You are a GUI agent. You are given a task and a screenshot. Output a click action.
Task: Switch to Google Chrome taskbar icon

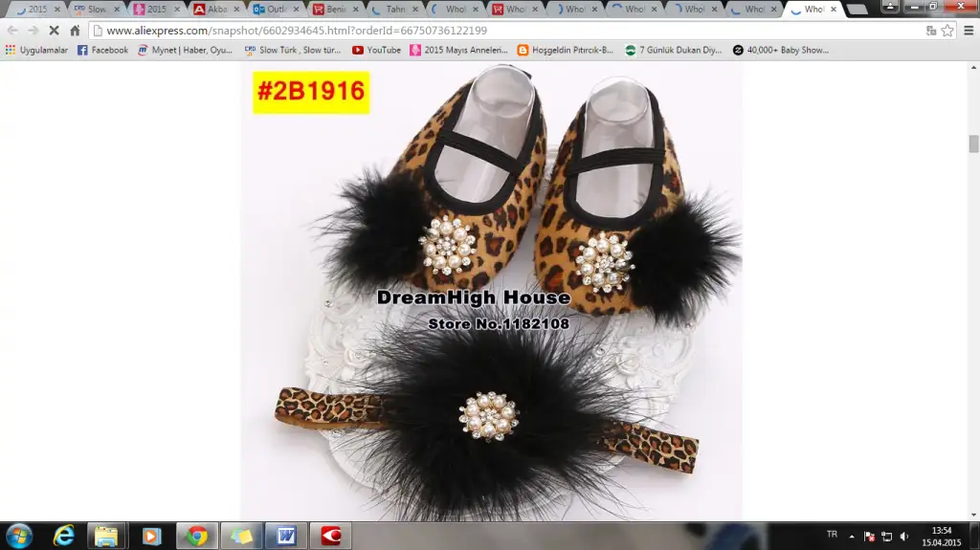pyautogui.click(x=197, y=537)
